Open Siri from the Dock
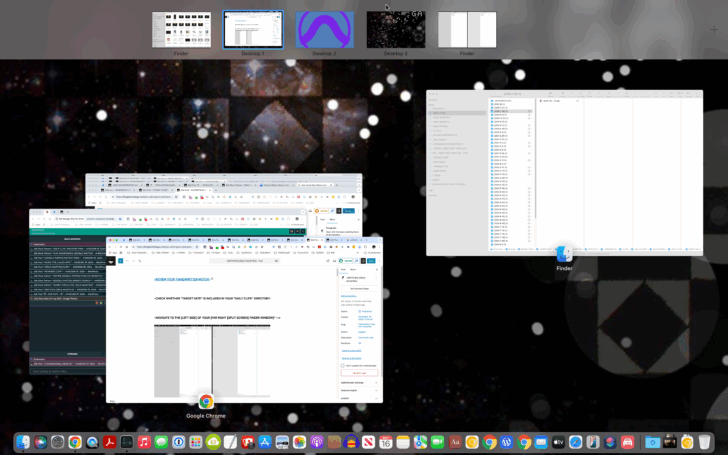The height and width of the screenshot is (455, 728). click(x=40, y=442)
